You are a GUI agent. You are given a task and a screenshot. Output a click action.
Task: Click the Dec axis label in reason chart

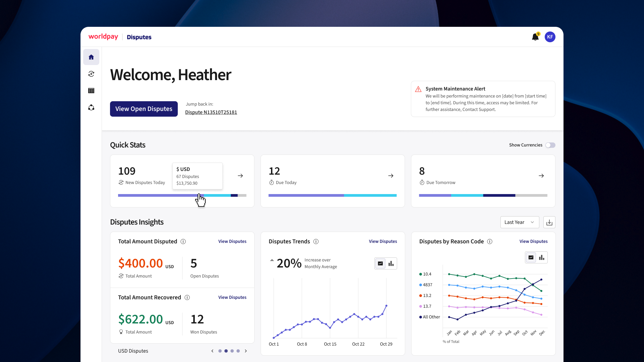coord(542,333)
